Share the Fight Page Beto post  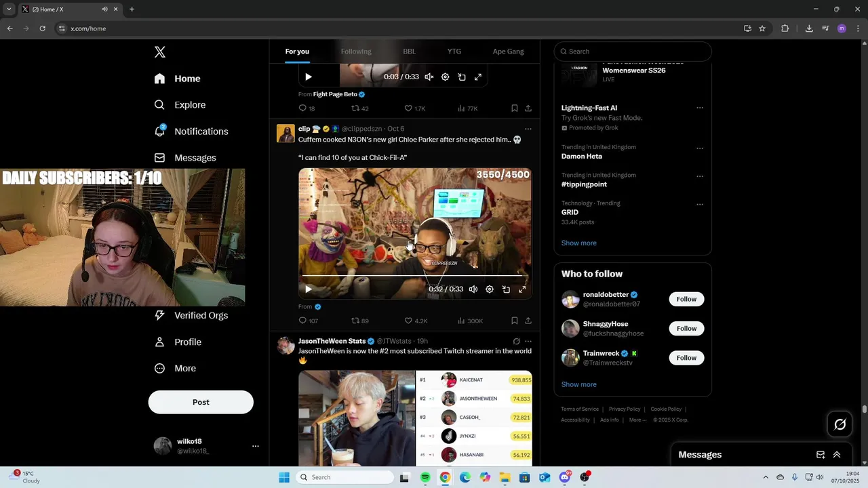click(x=528, y=108)
